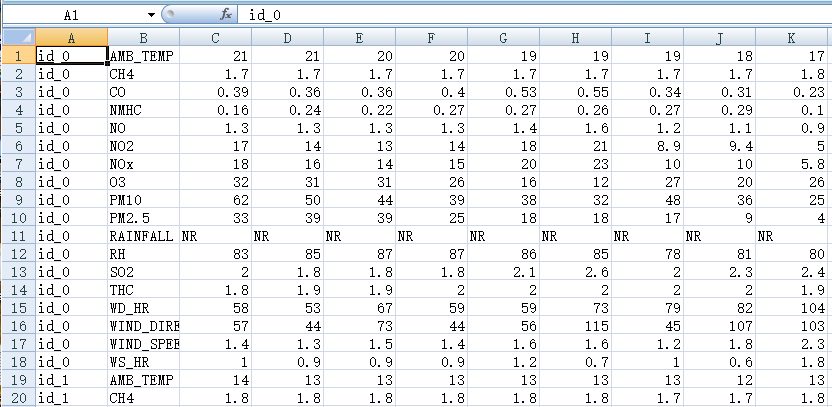Select column H header
Image resolution: width=832 pixels, height=407 pixels.
click(x=576, y=37)
